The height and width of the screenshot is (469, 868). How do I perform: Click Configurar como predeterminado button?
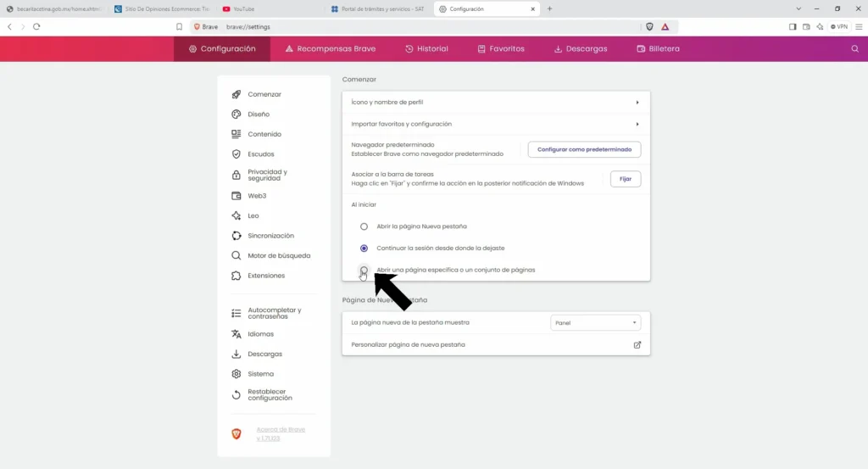(x=584, y=149)
